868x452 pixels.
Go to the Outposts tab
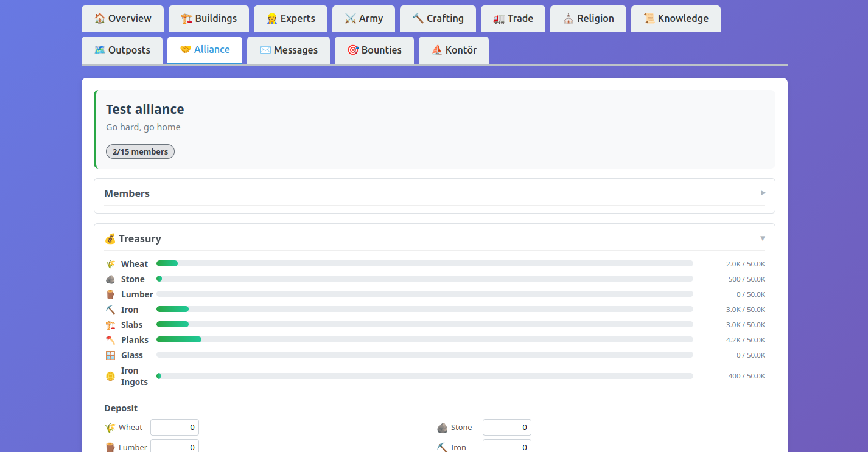click(122, 50)
